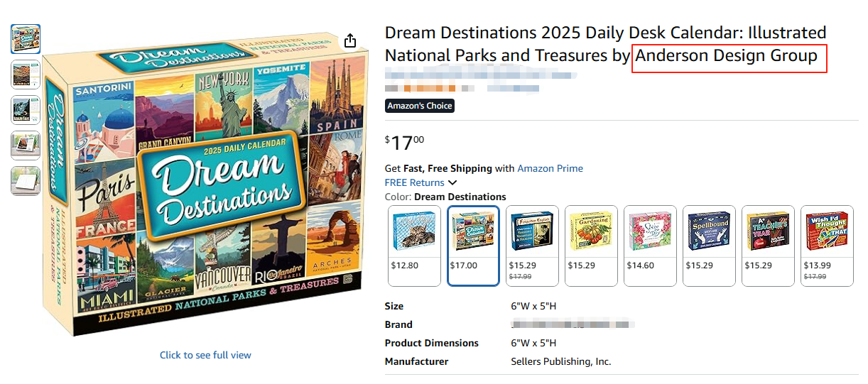Select the Wish I'd Thought of That option
Viewport: 868px width, 384px height.
[x=827, y=246]
